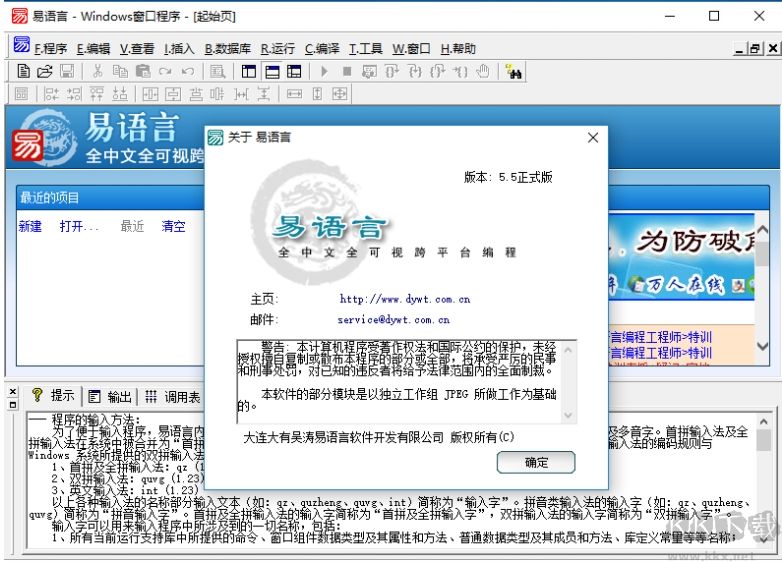Minimize the inner MDI start page window
Image resolution: width=782 pixels, height=563 pixels.
click(x=739, y=48)
